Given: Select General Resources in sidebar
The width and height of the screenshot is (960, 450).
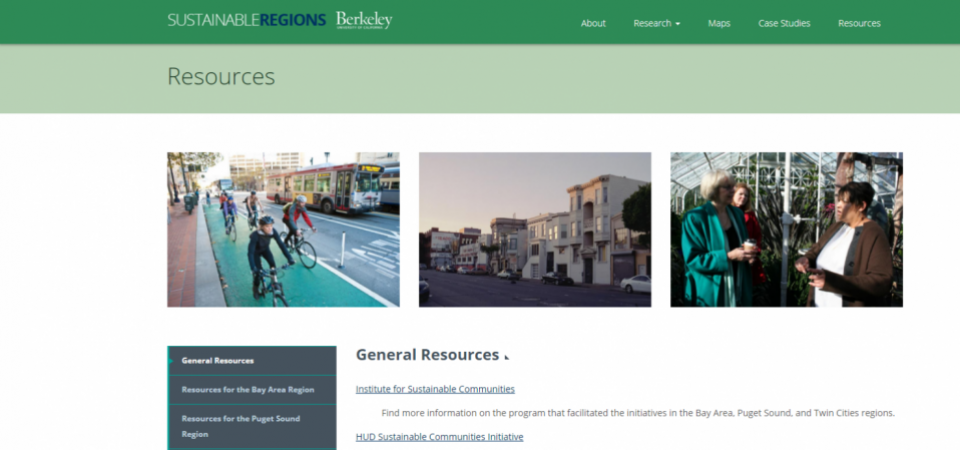Looking at the screenshot, I should [252, 361].
